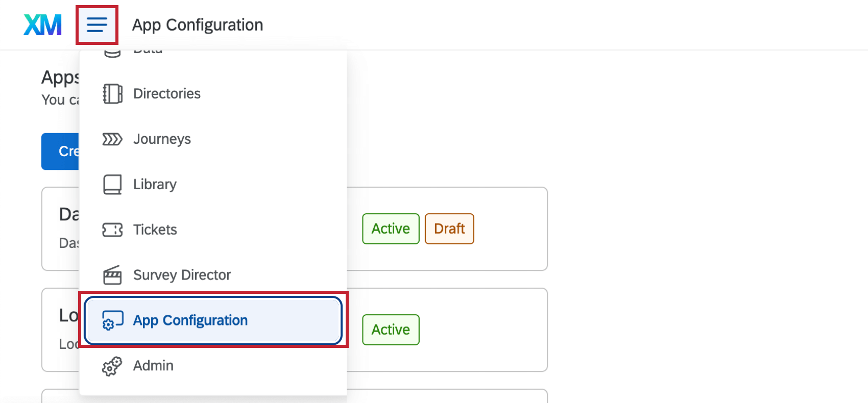
Task: Click the Library book icon
Action: (112, 184)
